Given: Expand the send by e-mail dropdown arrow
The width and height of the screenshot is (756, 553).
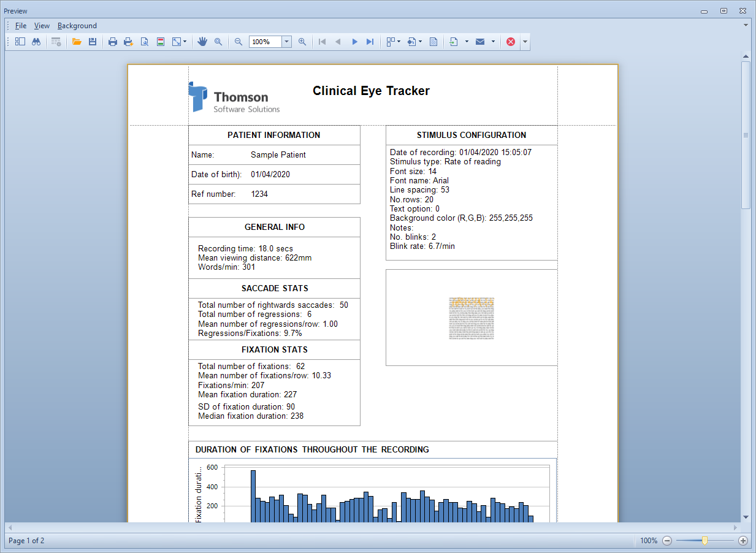Looking at the screenshot, I should pyautogui.click(x=493, y=42).
